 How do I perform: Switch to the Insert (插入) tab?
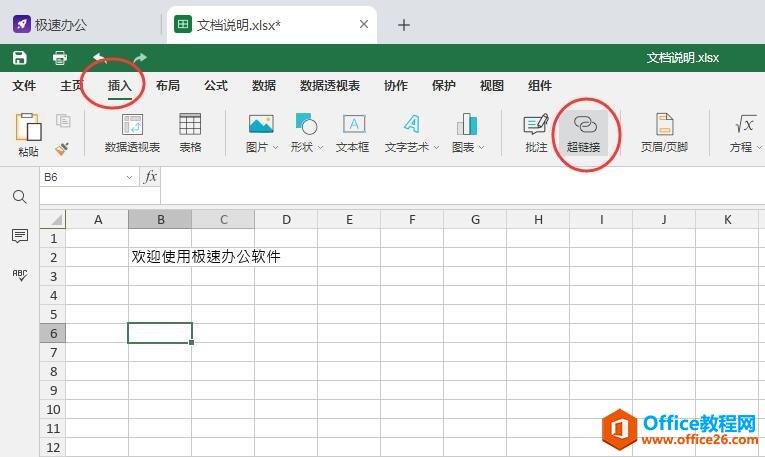click(x=120, y=86)
